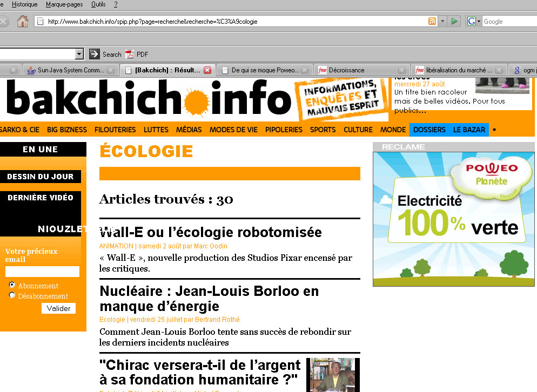The image size is (537, 392).
Task: Open CULTURE section
Action: pos(358,130)
